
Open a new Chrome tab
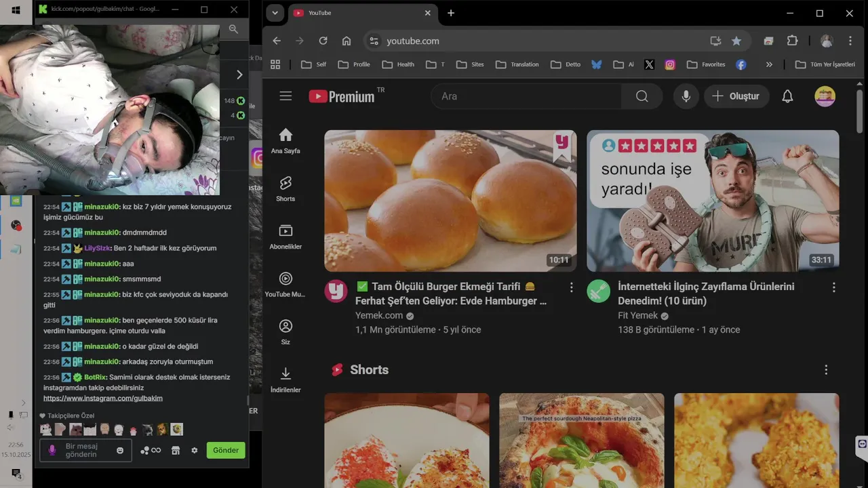(451, 13)
